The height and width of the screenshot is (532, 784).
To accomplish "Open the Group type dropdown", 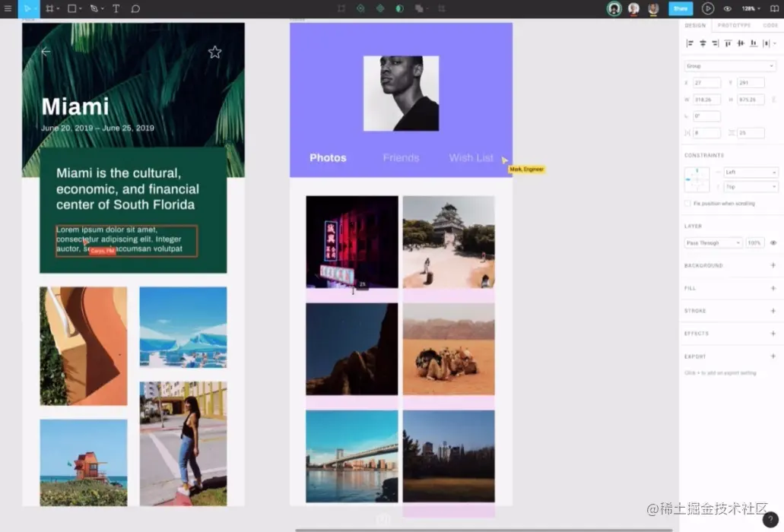I will 730,66.
